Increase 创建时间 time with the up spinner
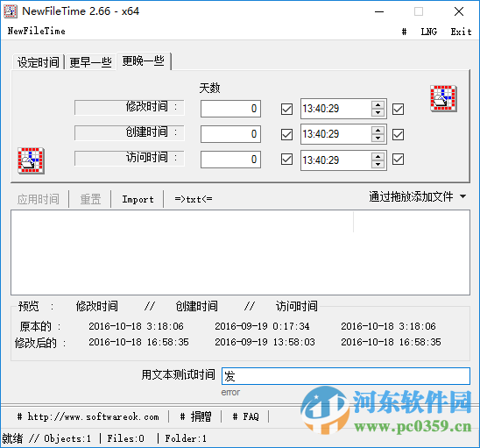 pyautogui.click(x=378, y=131)
